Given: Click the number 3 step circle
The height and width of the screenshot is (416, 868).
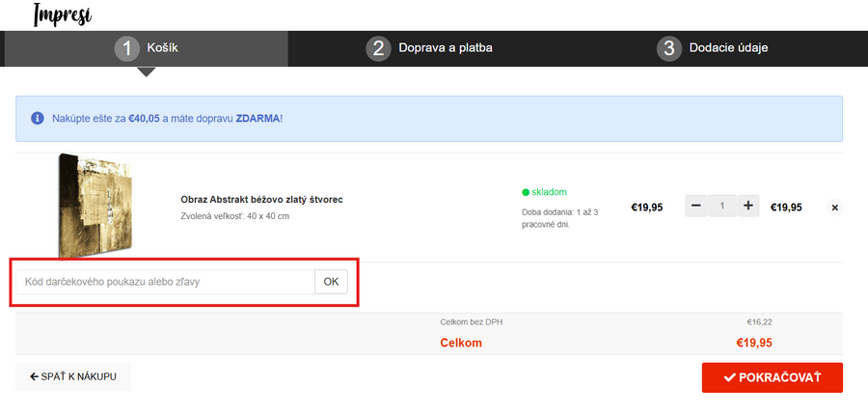Looking at the screenshot, I should [x=669, y=48].
